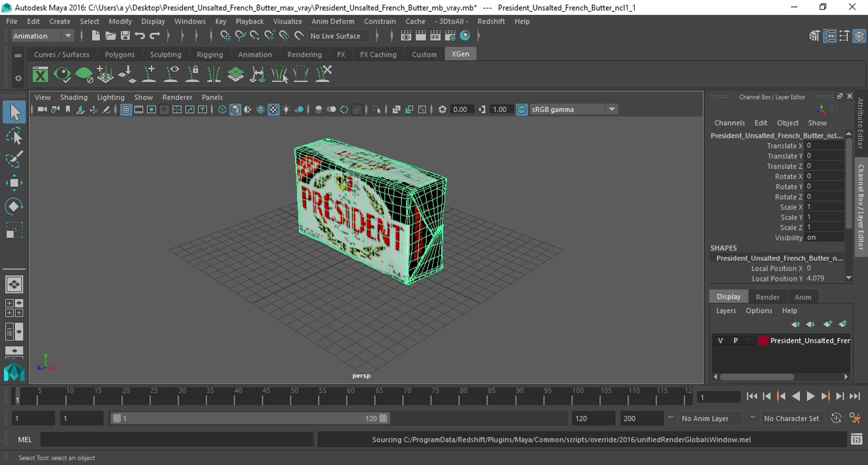The width and height of the screenshot is (868, 465).
Task: Choose the Paint Selection tool
Action: click(x=14, y=159)
